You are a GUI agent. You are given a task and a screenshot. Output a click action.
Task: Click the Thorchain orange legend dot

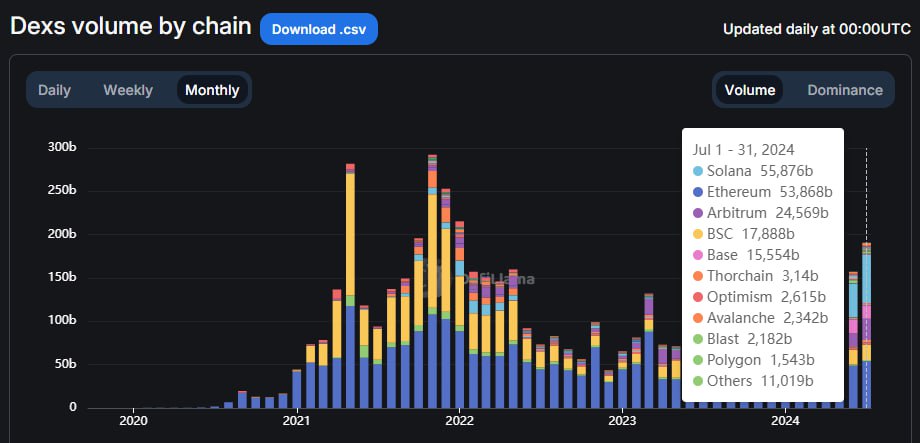click(698, 276)
